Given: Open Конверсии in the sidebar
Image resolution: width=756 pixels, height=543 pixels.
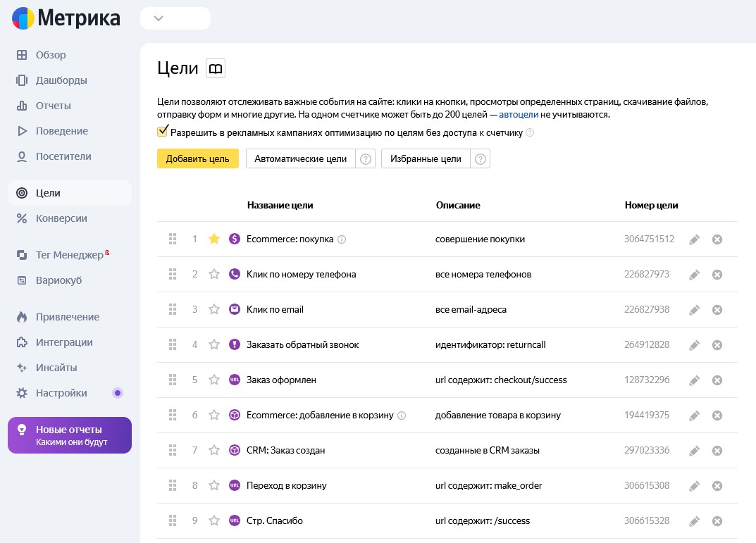Looking at the screenshot, I should [x=61, y=218].
